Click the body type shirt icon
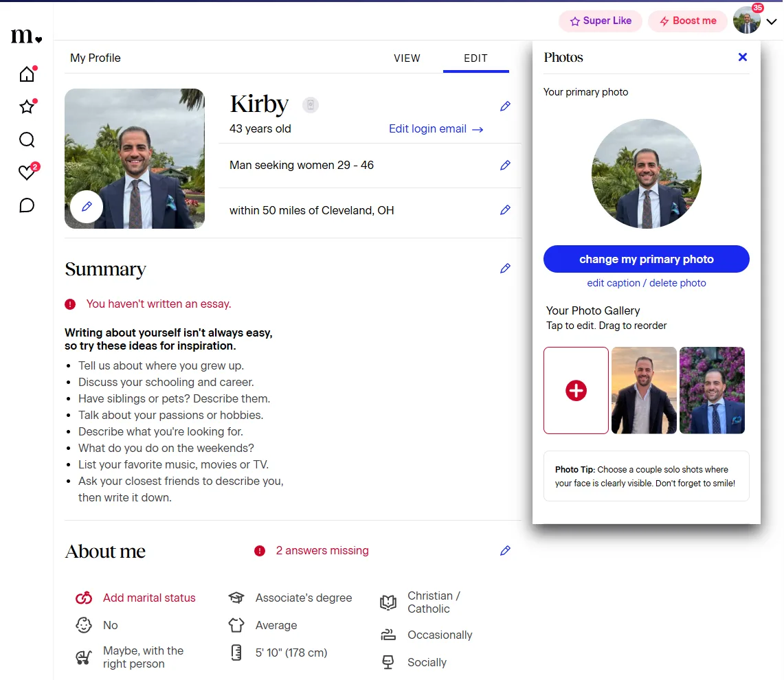Screen dimensions: 784x680 pos(236,625)
